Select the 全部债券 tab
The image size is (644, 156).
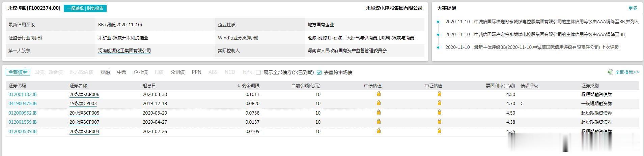pos(18,72)
